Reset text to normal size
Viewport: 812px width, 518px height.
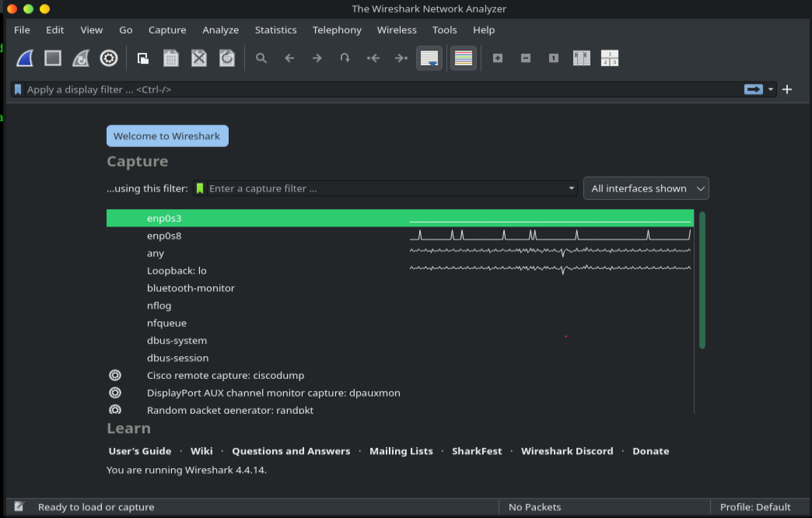[554, 58]
